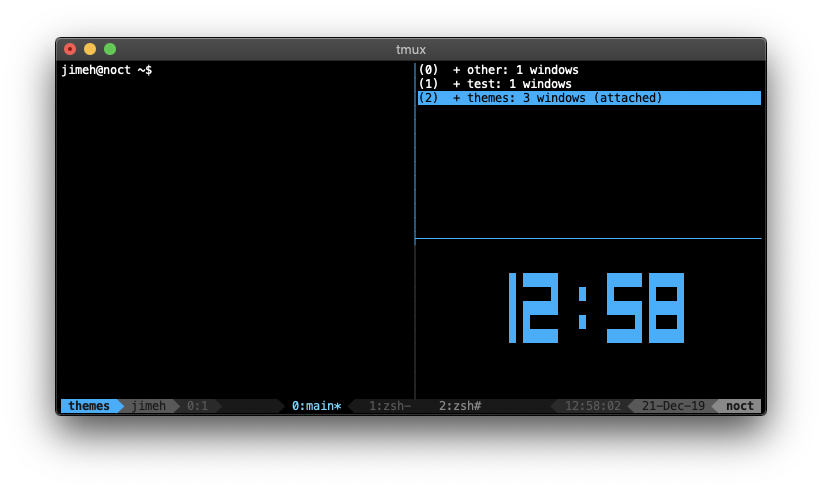Screen dimensions: 822x489
Task: Click the (1) index of 'test' session
Action: coord(428,84)
